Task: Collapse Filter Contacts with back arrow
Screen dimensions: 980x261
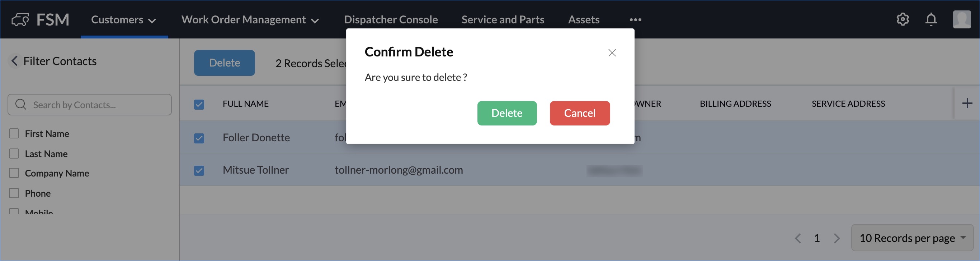Action: coord(14,61)
